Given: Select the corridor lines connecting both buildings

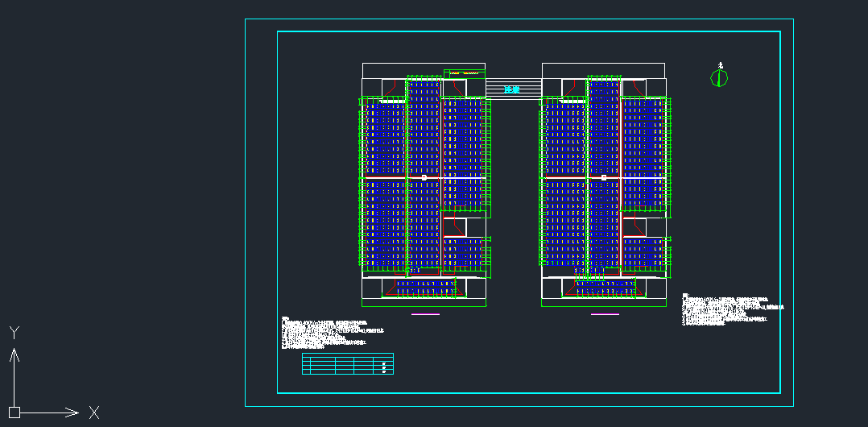Looking at the screenshot, I should (x=513, y=83).
